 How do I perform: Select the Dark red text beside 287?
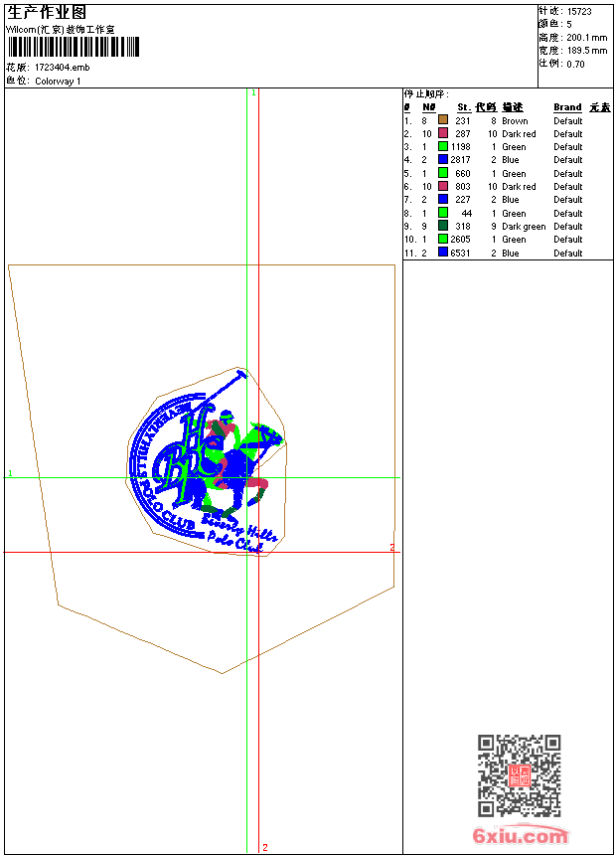(x=519, y=134)
